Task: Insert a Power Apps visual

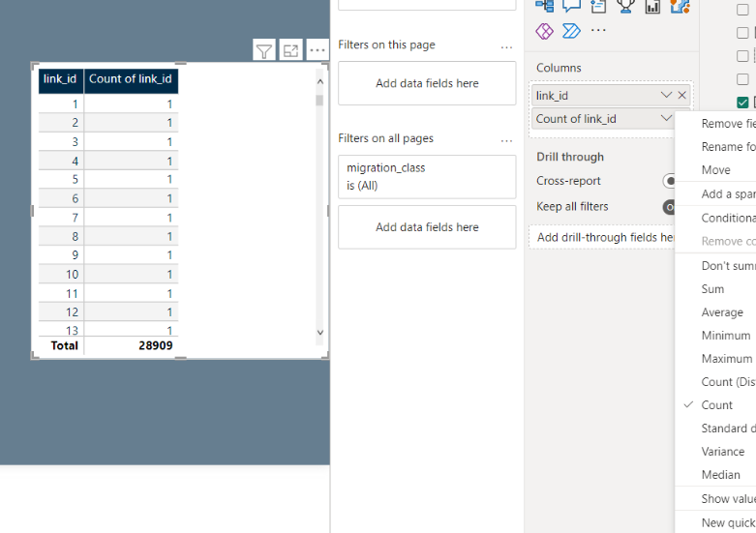Action: click(544, 31)
